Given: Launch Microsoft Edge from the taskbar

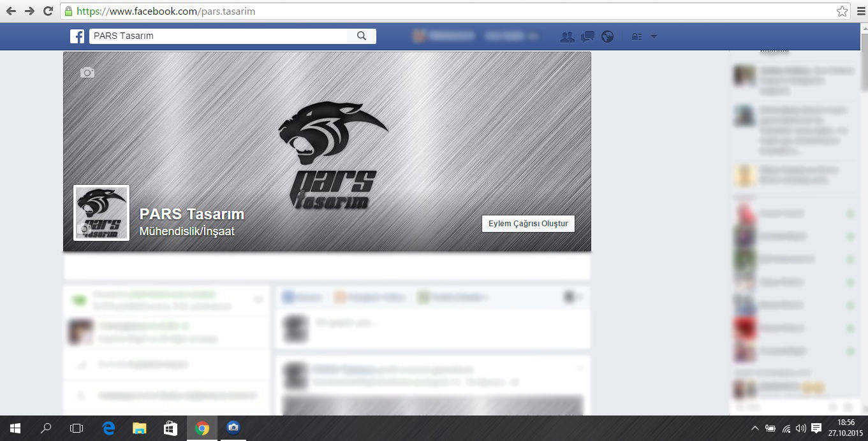Looking at the screenshot, I should click(108, 428).
